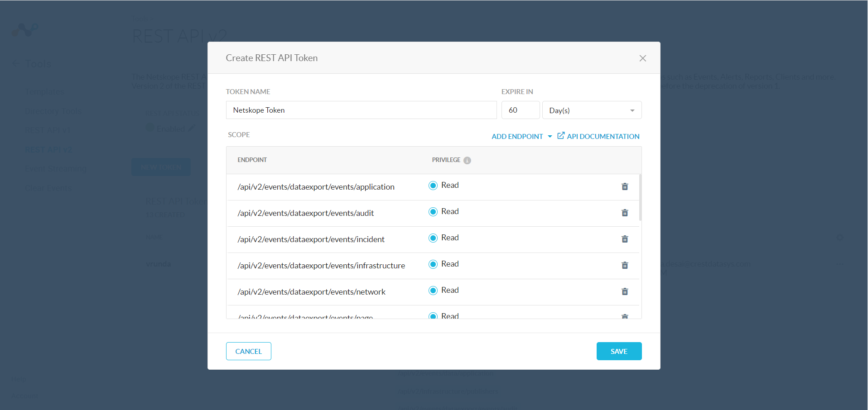Open Clear Events in the sidebar
Screen dimensions: 868x410
[48, 188]
